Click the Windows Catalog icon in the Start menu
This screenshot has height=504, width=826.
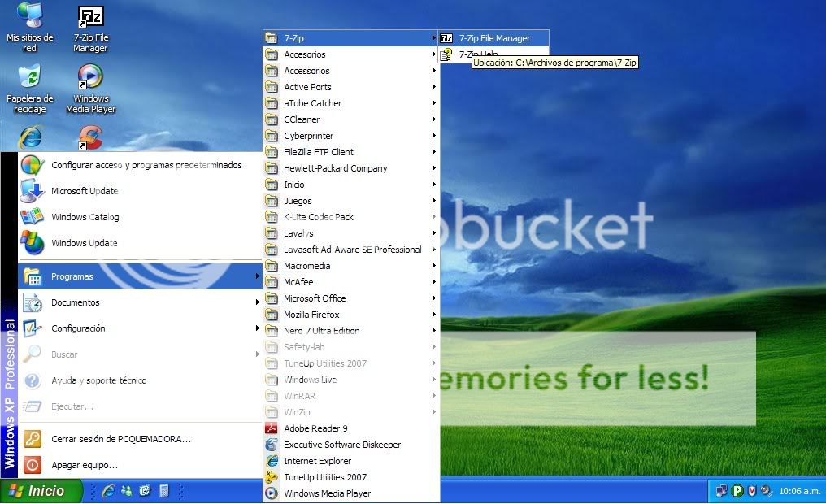32,217
